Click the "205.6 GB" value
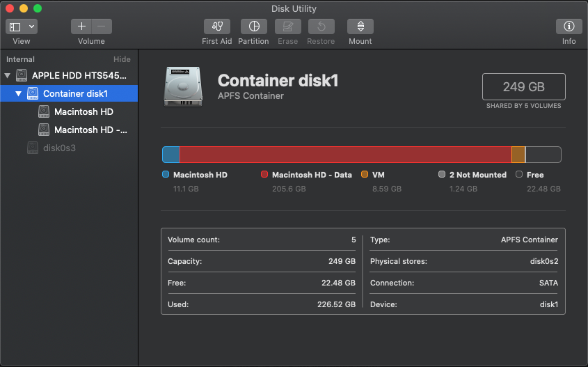Screen dimensions: 588x367 pos(289,189)
